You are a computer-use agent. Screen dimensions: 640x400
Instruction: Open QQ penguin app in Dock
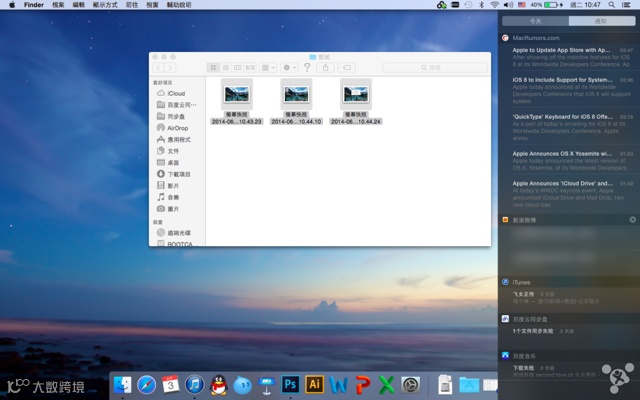(219, 384)
